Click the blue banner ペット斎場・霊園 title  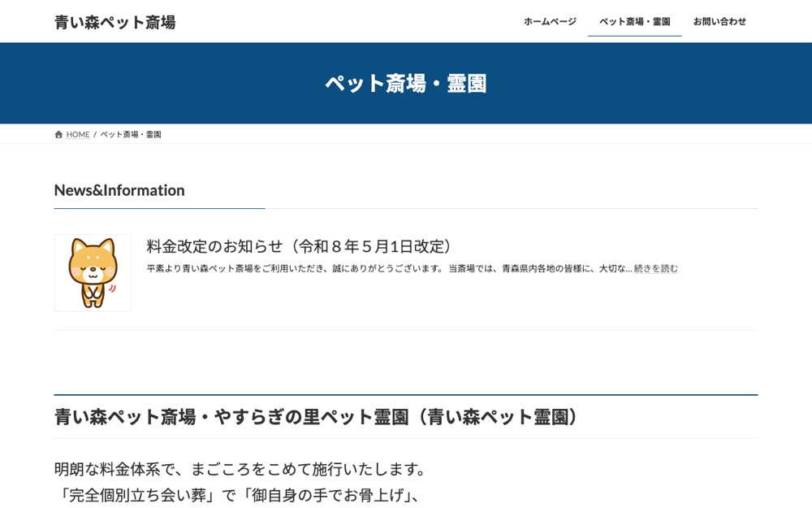[x=406, y=84]
